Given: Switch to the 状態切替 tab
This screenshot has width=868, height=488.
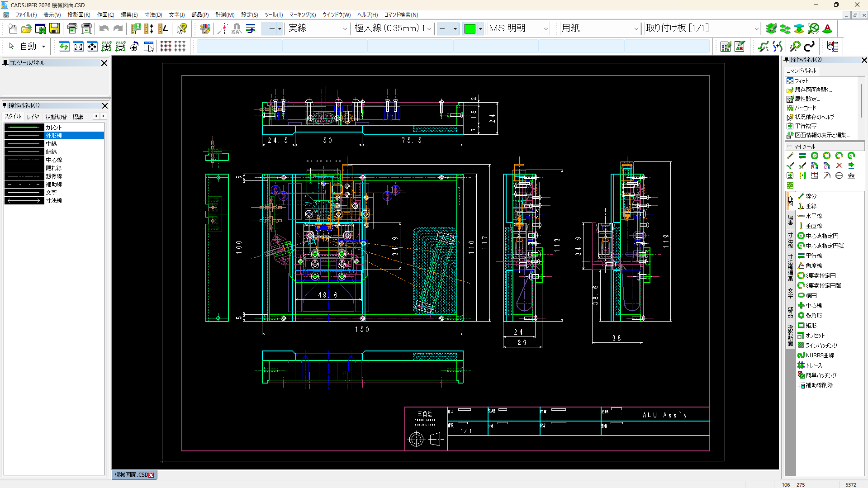Looking at the screenshot, I should [x=56, y=117].
